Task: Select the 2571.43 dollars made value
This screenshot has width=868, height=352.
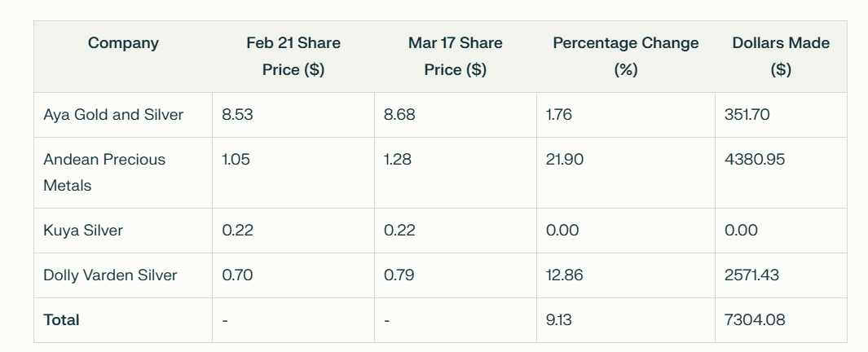Action: point(751,275)
